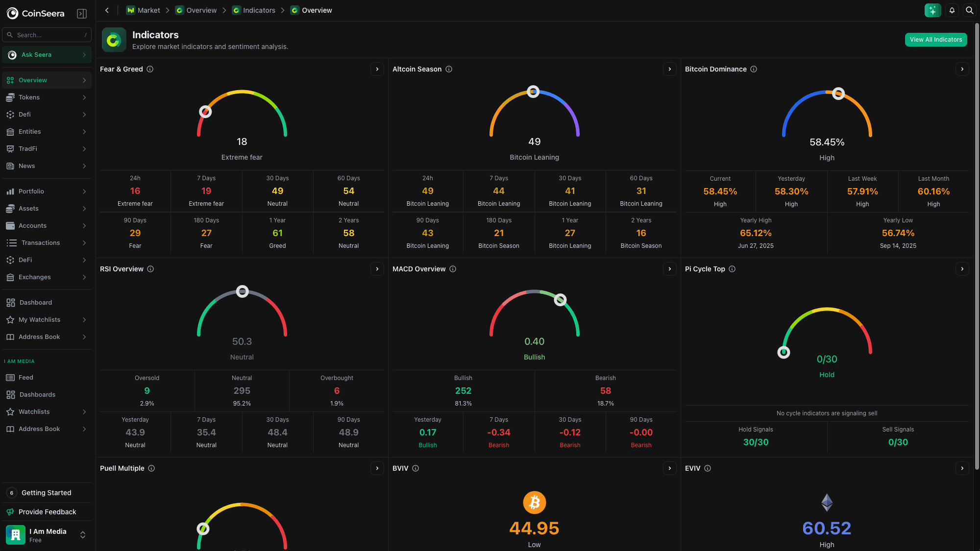Show Bitcoin Dominance info icon
980x551 pixels.
[x=754, y=69]
